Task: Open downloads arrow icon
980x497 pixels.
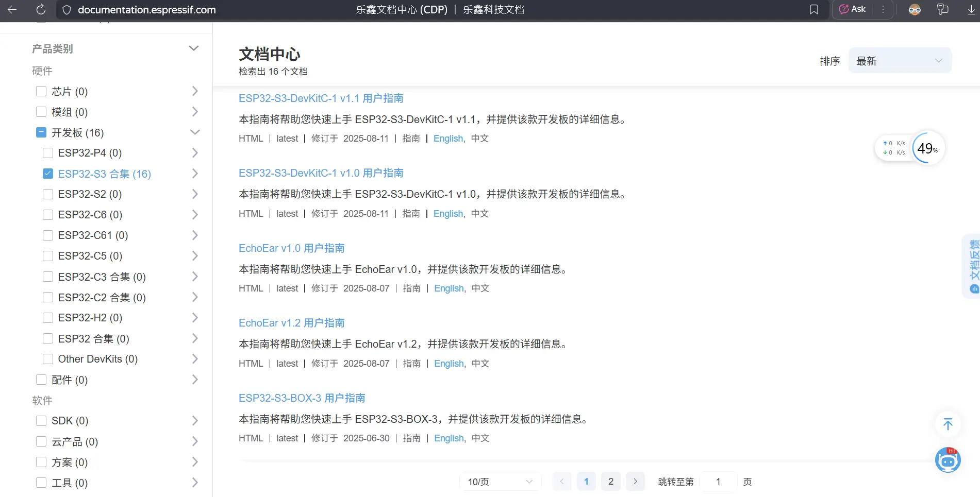Action: tap(971, 9)
